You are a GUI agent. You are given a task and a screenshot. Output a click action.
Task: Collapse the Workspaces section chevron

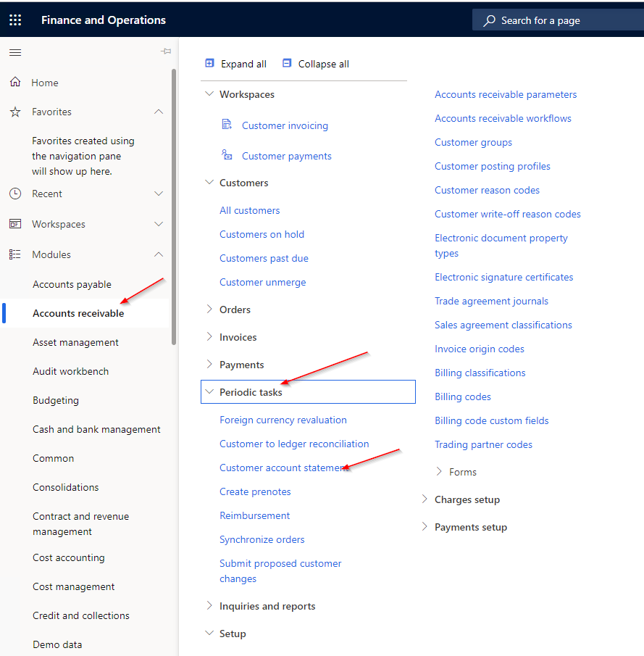209,94
